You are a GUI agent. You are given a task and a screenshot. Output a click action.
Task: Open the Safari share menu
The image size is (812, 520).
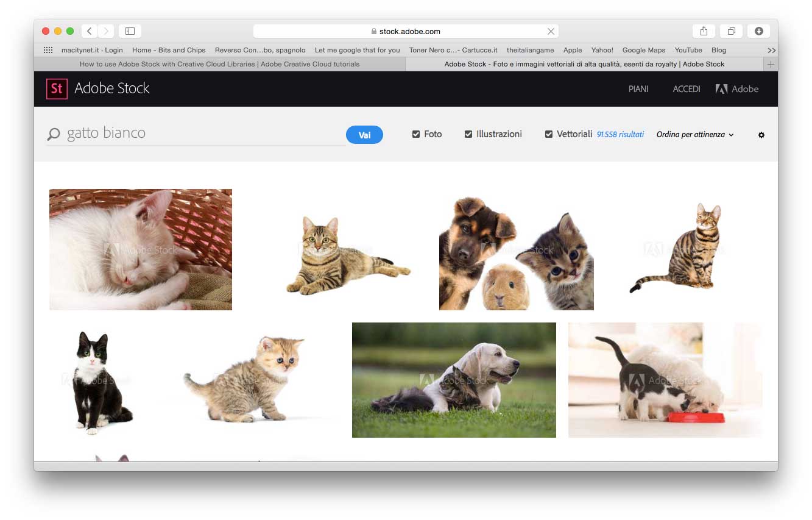(x=704, y=31)
